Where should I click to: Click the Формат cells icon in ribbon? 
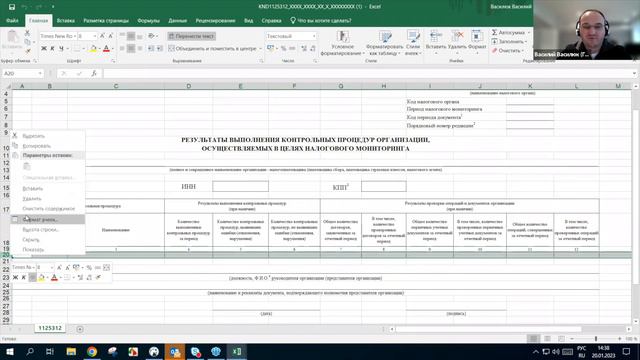coord(477,38)
